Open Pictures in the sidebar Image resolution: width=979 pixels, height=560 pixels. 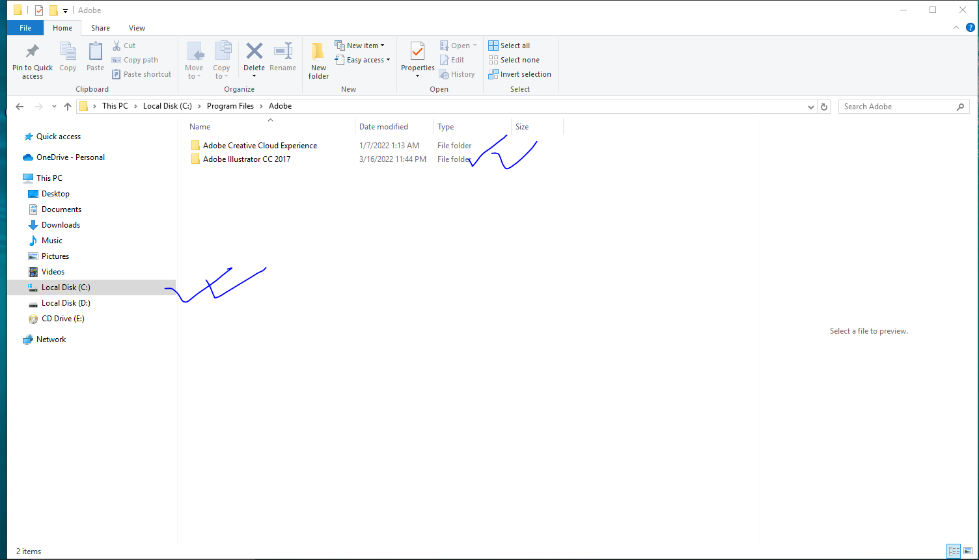coord(55,256)
